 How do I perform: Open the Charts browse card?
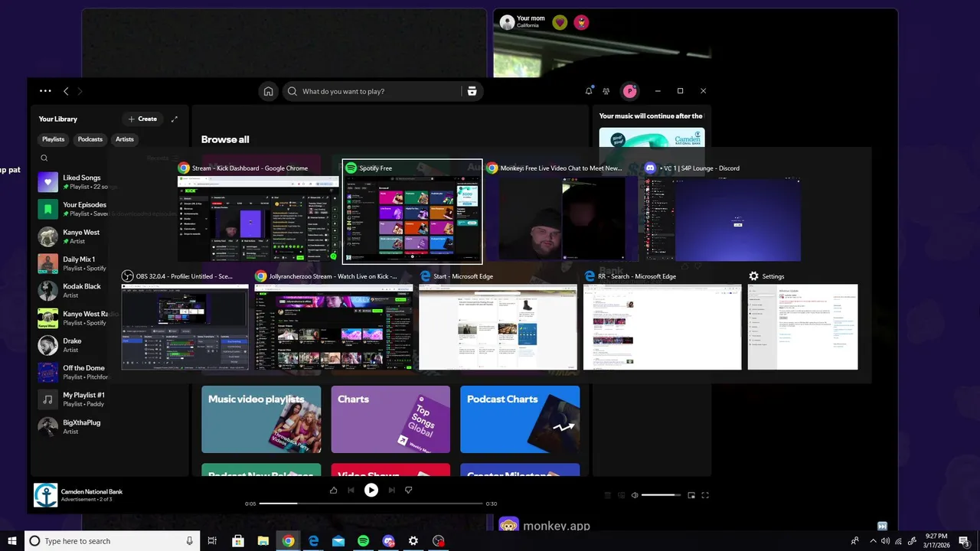pyautogui.click(x=390, y=419)
